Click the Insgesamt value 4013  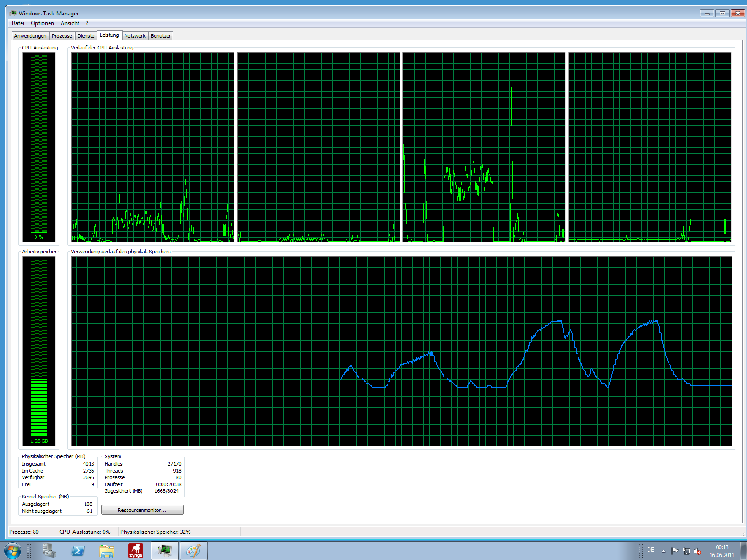coord(89,464)
